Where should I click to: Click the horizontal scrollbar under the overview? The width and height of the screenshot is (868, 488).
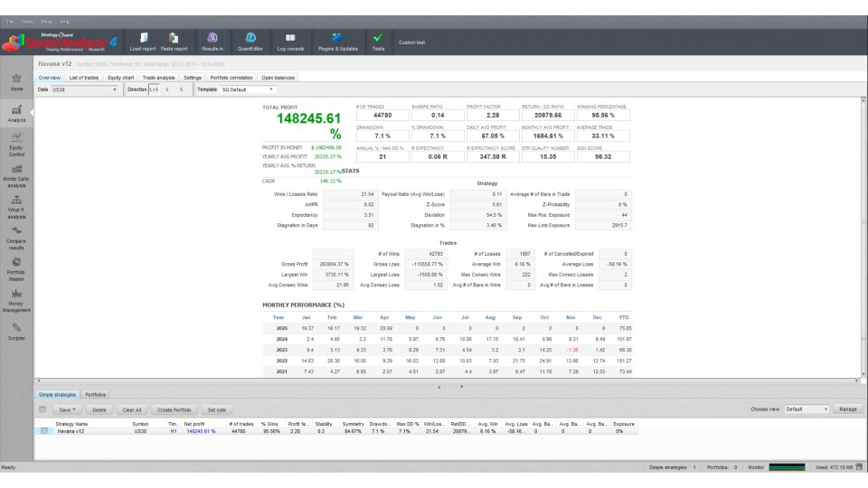pos(448,380)
